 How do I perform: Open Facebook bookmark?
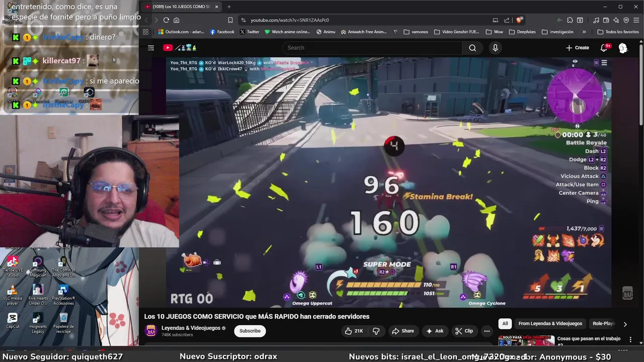pos(222,32)
